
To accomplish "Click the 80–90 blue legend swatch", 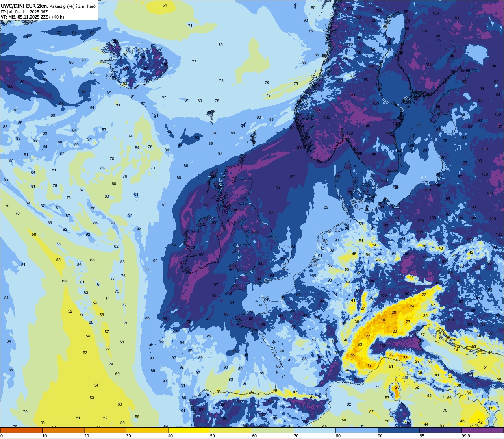I will point(357,430).
